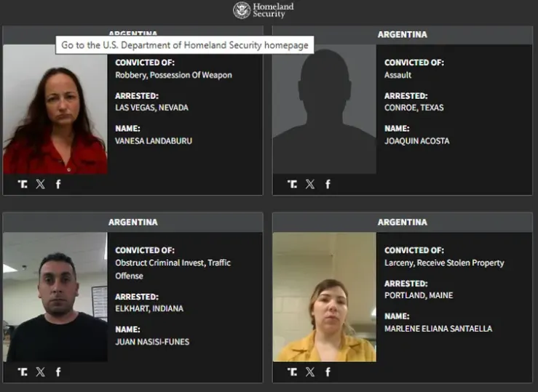Share Joaquin Acosta card on Facebook

click(x=328, y=184)
